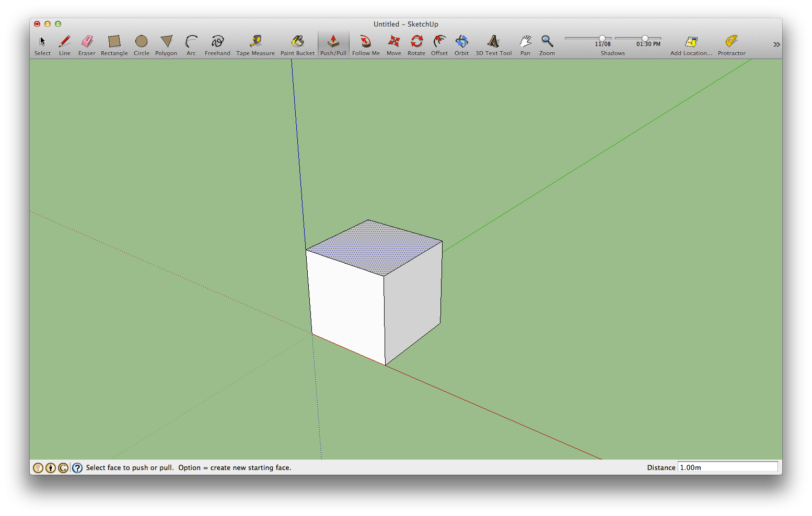Select the Move tool
The height and width of the screenshot is (516, 812).
pos(393,42)
